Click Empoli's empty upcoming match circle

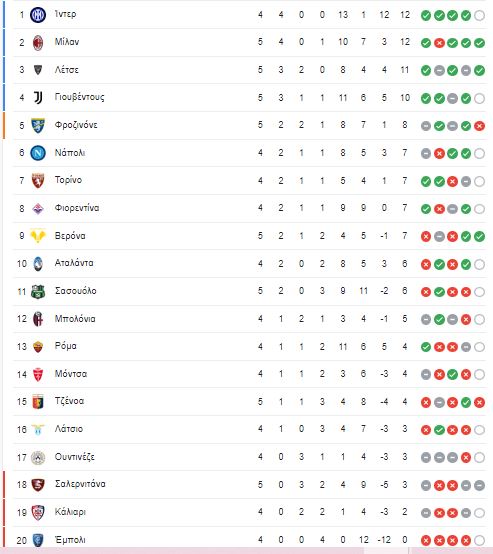tap(479, 540)
